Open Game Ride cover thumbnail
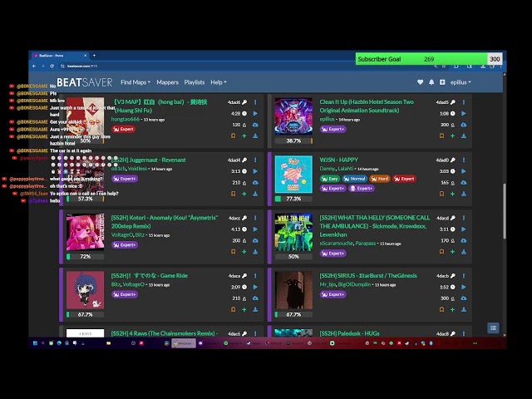Screen dimensions: 532x399 coord(85,290)
